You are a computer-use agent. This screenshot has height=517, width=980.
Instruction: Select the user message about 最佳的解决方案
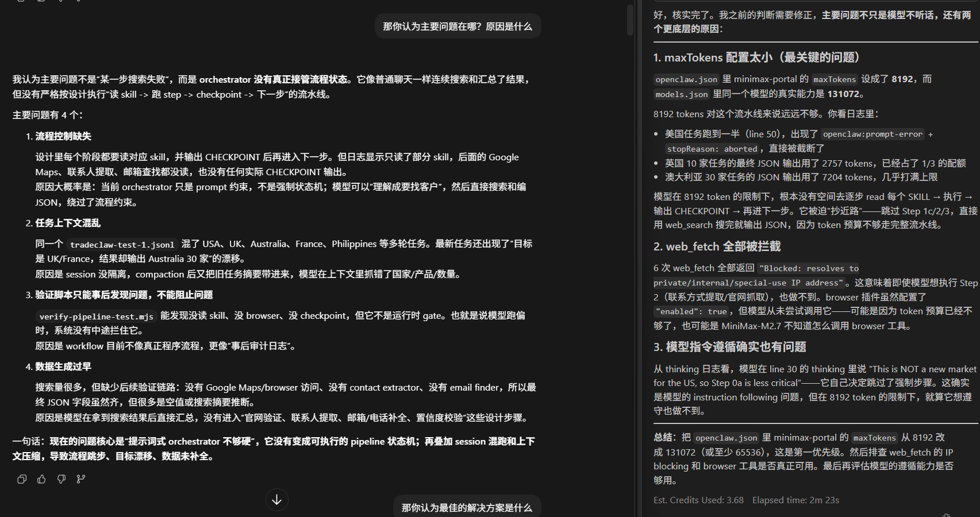pyautogui.click(x=466, y=507)
